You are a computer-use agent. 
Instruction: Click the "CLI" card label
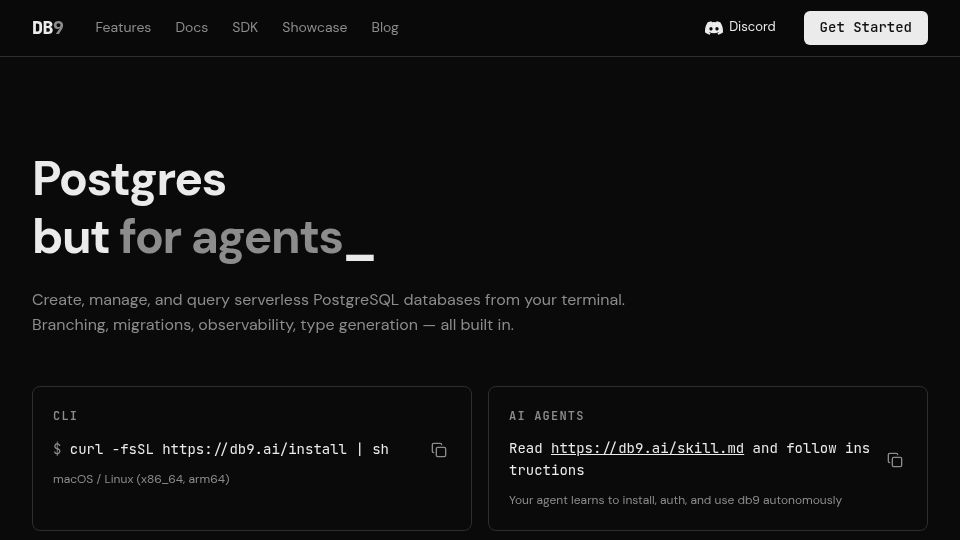(x=65, y=416)
